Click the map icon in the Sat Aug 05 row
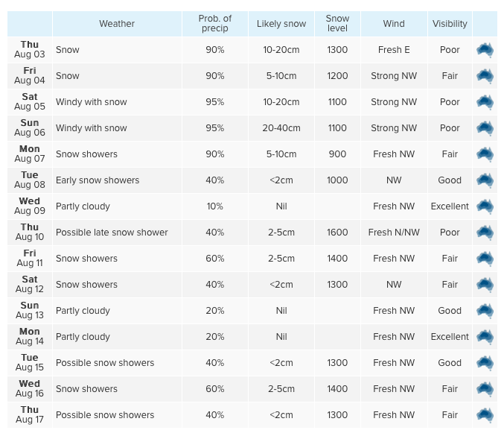504x436 pixels. click(485, 102)
